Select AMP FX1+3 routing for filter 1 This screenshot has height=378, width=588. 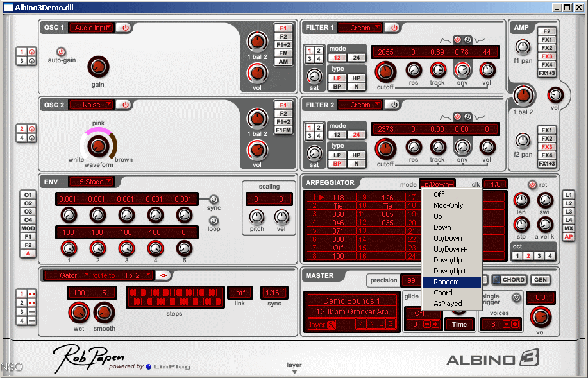click(x=546, y=73)
